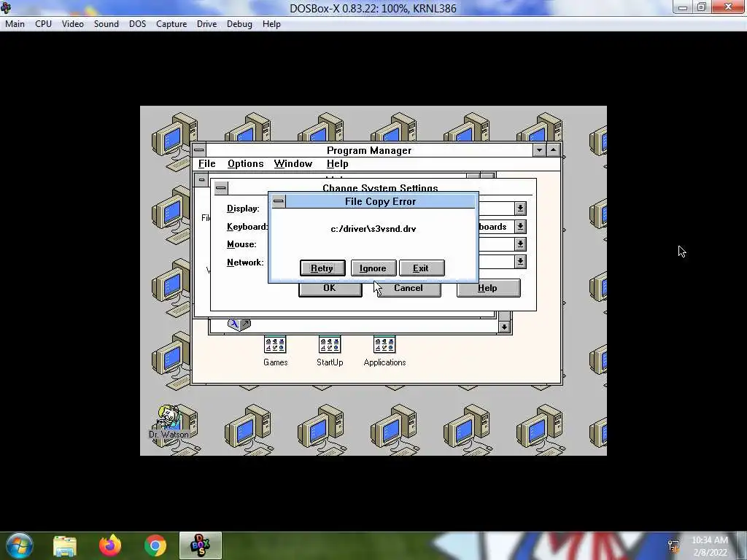Expand the Display dropdown arrow

(x=520, y=208)
